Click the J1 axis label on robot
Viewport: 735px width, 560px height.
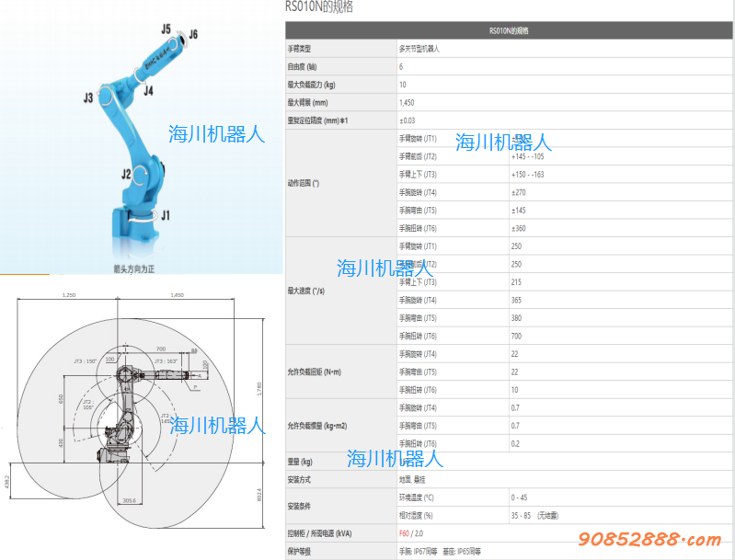click(x=166, y=215)
